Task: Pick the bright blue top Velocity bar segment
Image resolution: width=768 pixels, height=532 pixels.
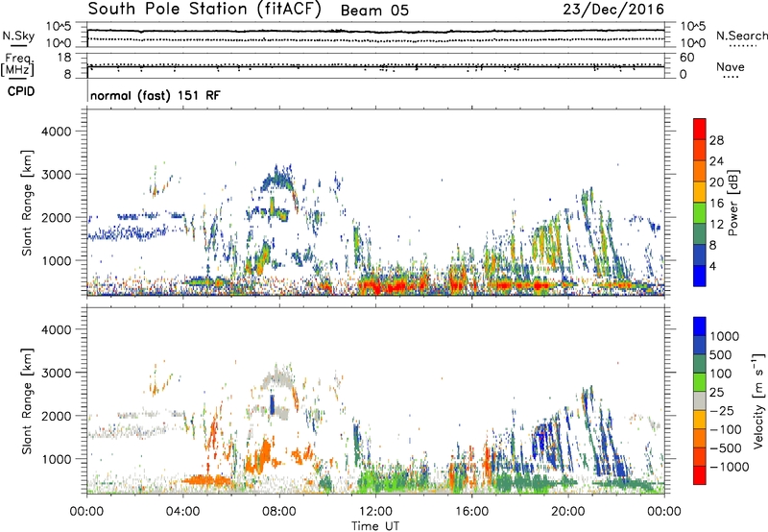Action: (700, 326)
